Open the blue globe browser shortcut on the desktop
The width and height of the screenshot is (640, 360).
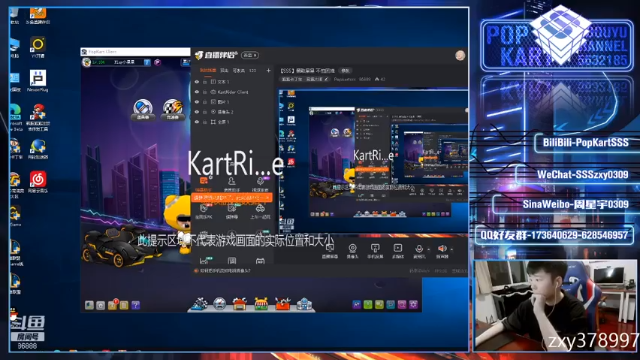[38, 149]
